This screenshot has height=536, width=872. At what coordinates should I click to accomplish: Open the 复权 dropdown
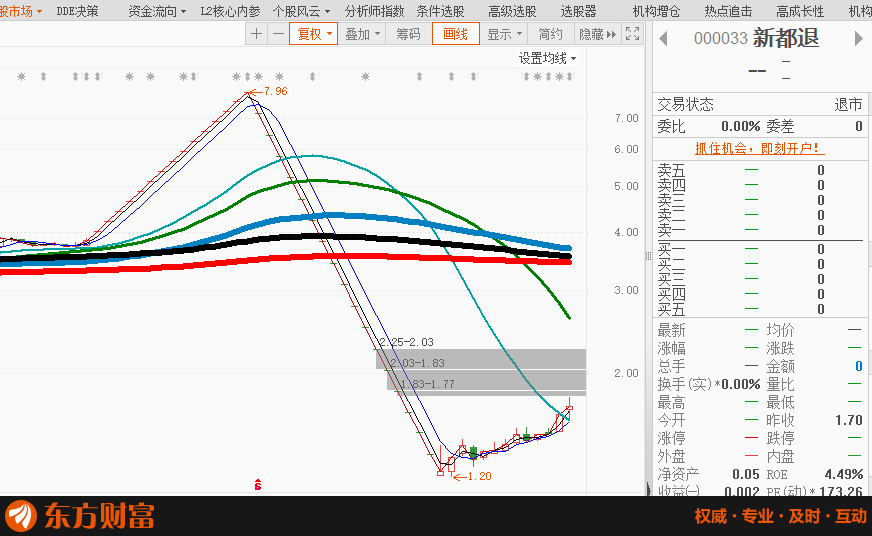pyautogui.click(x=314, y=34)
